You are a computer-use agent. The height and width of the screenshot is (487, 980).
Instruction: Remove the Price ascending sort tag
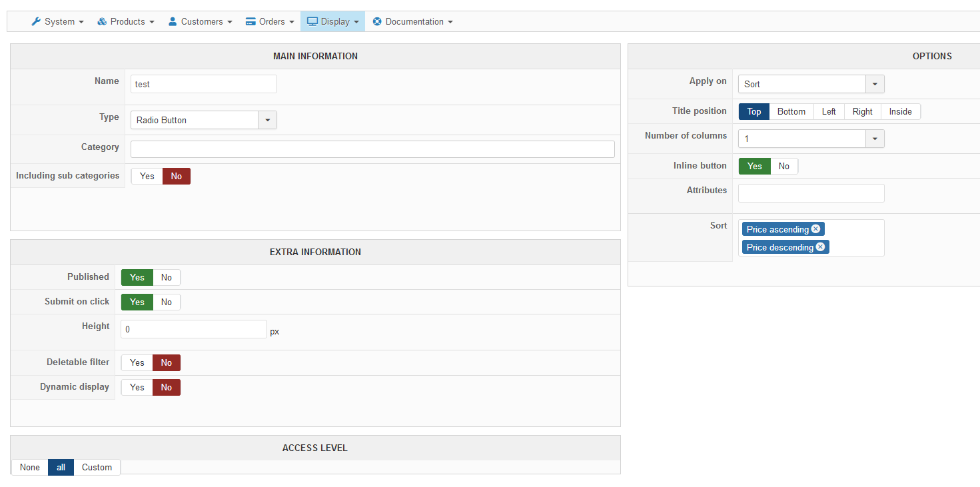[x=815, y=229]
